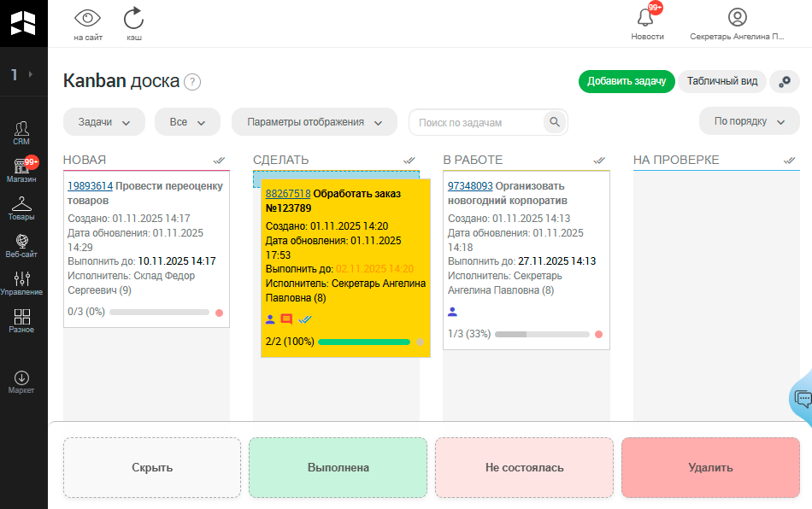Open the Параметры отображения dropdown
The image size is (812, 509).
pyautogui.click(x=314, y=122)
